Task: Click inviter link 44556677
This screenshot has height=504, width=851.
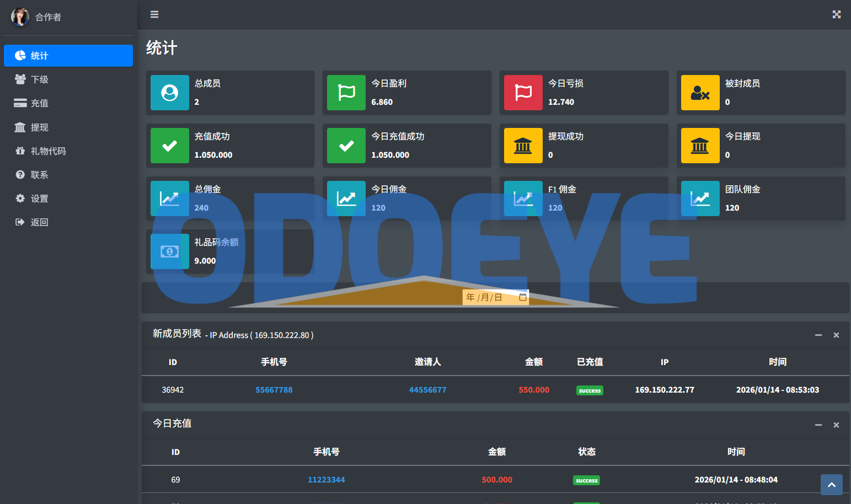Action: click(x=427, y=390)
